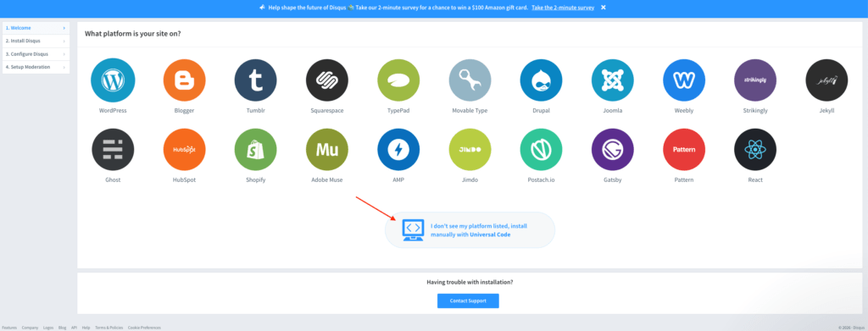This screenshot has width=868, height=331.
Task: Select the Postach.io platform icon
Action: pyautogui.click(x=542, y=150)
